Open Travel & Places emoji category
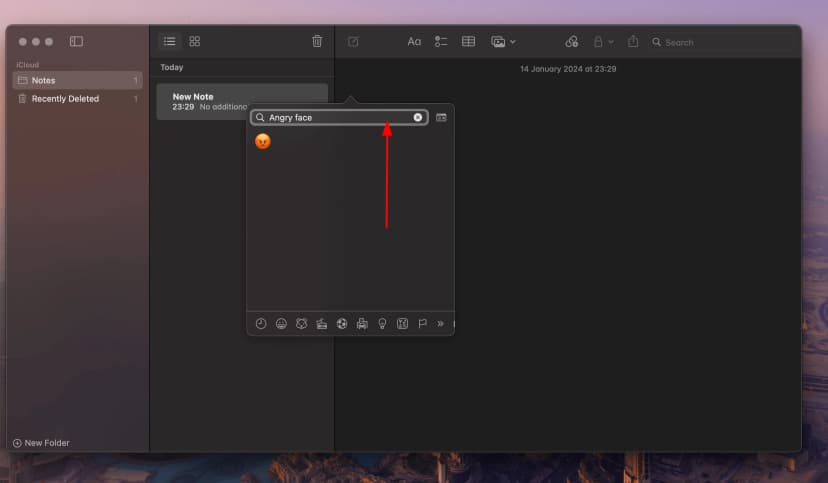 [x=362, y=324]
